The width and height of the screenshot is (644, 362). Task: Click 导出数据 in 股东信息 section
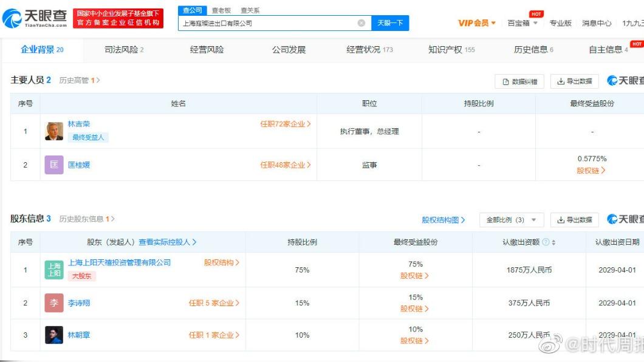point(575,220)
